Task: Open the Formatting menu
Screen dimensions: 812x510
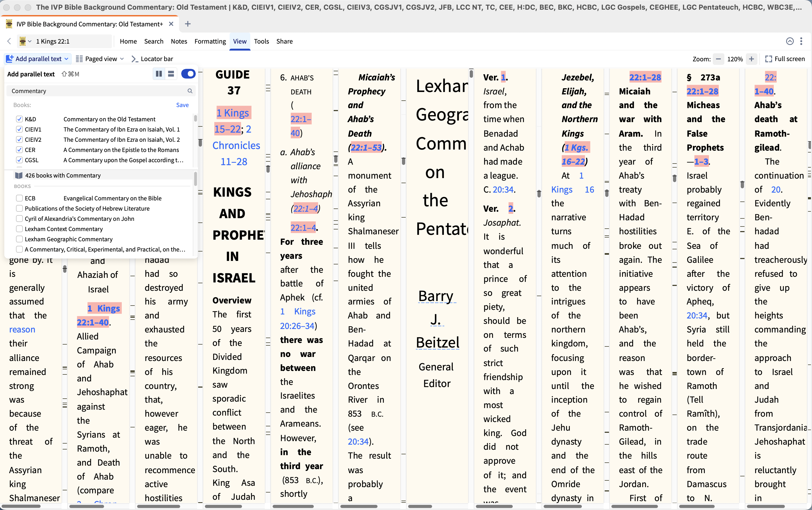Action: tap(210, 41)
